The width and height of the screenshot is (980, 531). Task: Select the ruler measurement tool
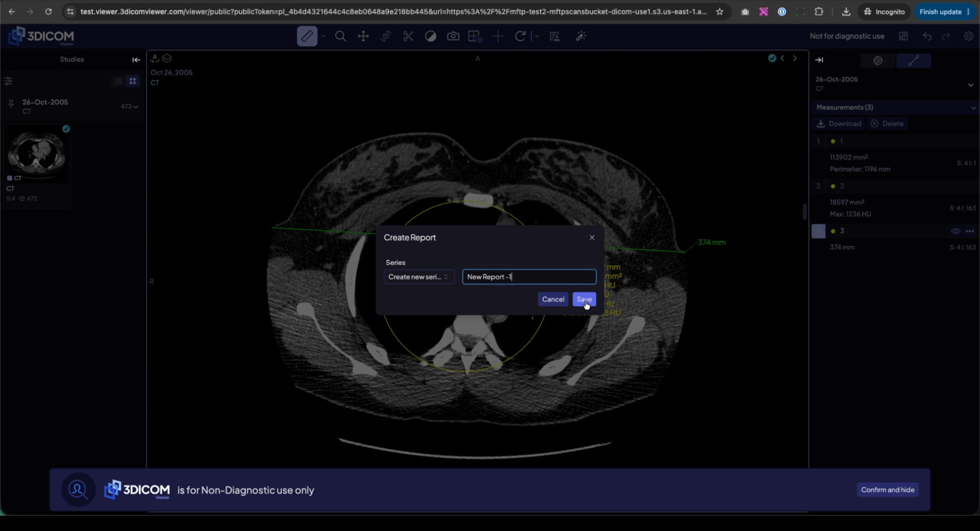307,36
